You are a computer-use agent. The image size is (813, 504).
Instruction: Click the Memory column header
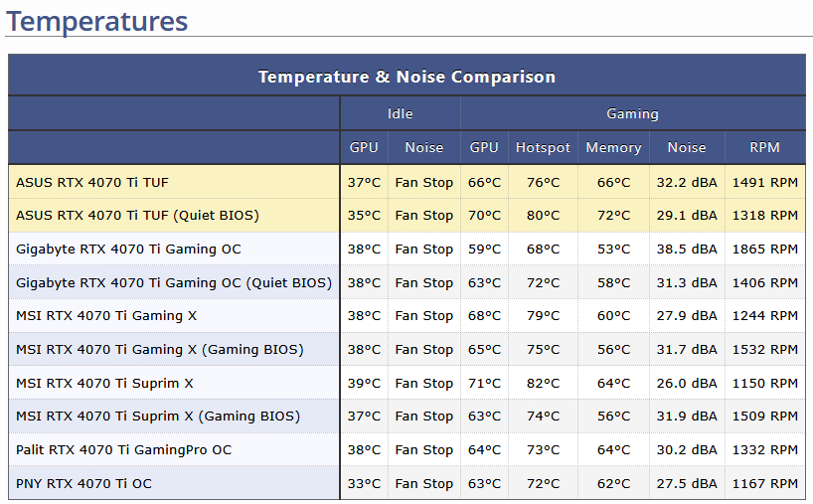(613, 147)
